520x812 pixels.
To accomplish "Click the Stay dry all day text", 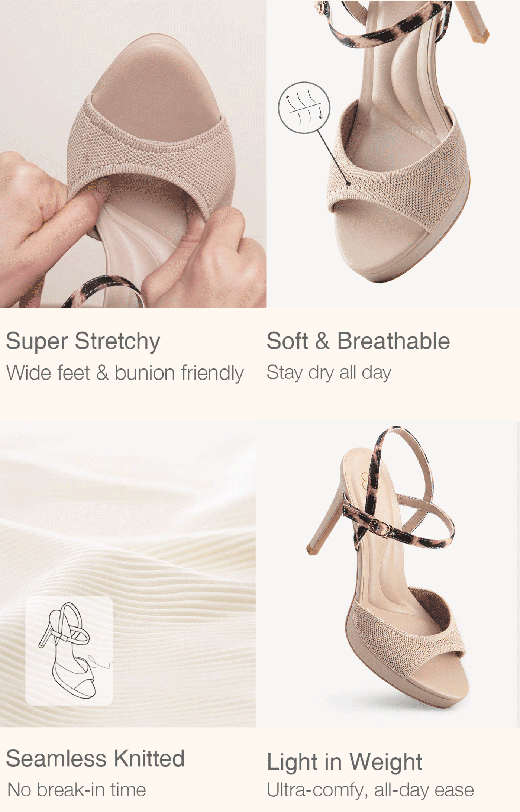I will (329, 373).
